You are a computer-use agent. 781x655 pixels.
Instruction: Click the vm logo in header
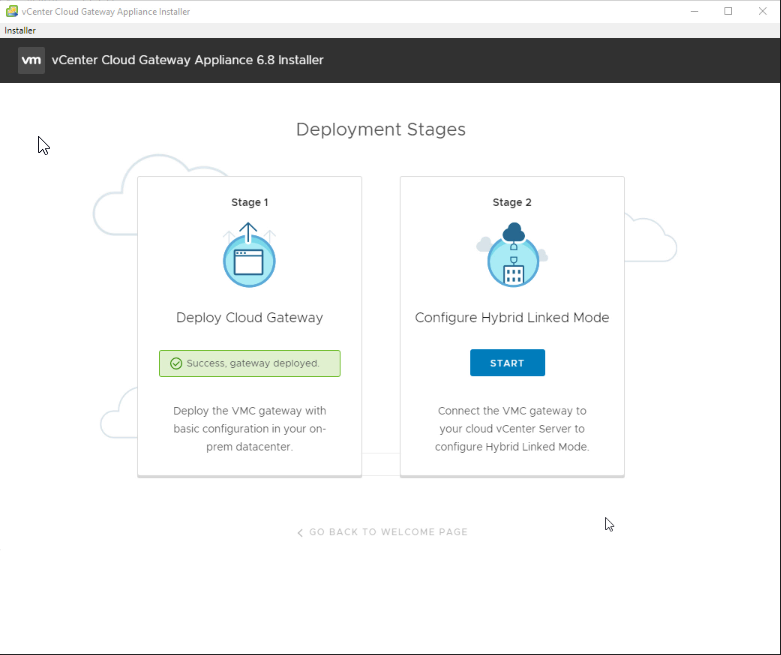31,60
